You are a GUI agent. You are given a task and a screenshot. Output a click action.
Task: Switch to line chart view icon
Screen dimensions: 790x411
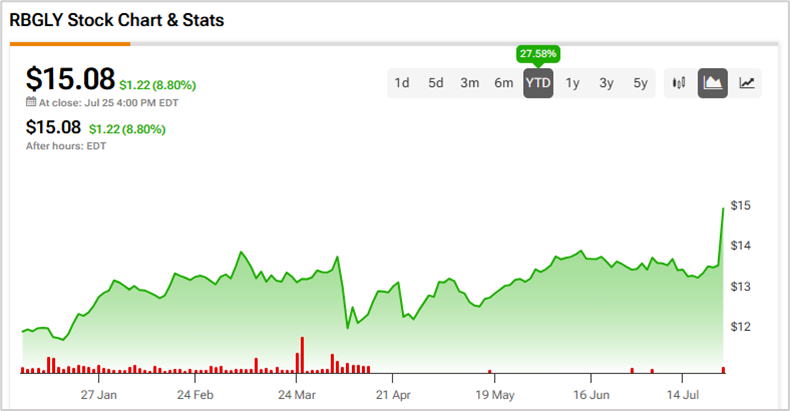point(746,83)
